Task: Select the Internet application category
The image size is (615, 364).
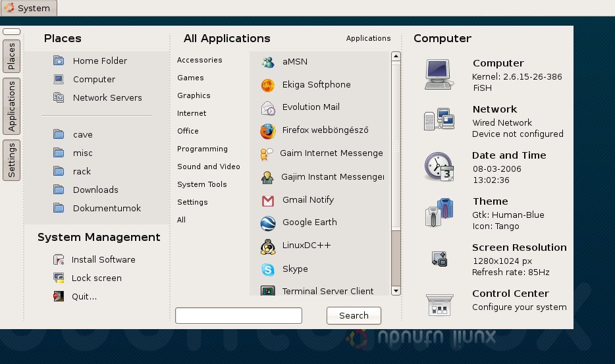Action: [x=192, y=113]
